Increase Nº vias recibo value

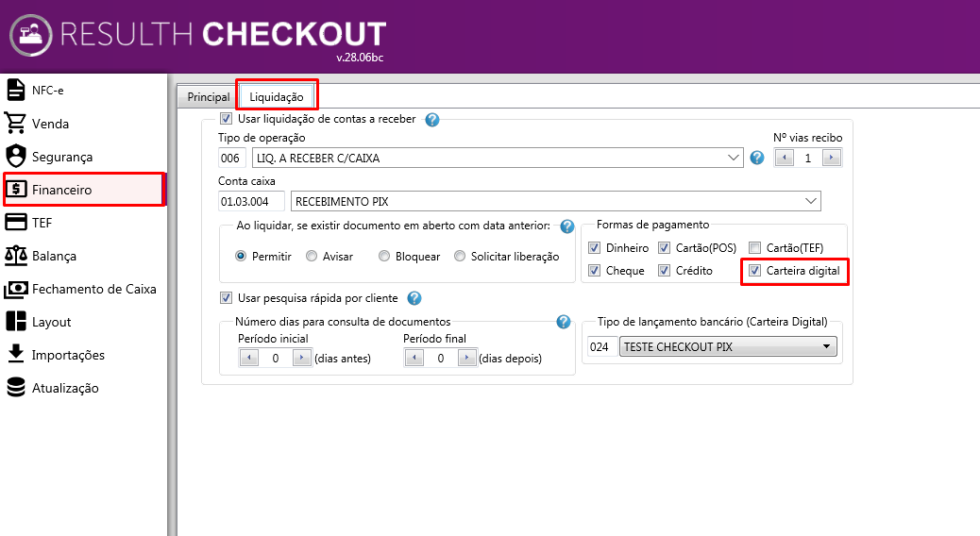point(831,158)
